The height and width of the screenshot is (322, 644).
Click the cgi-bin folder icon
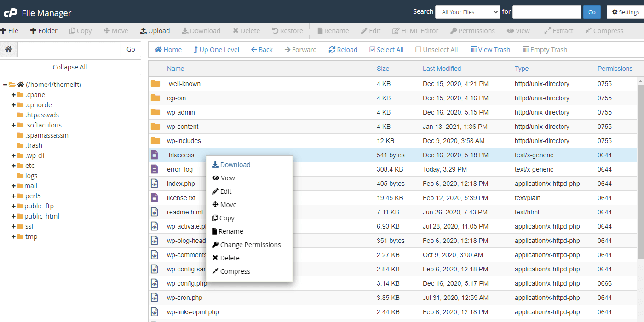pos(155,98)
